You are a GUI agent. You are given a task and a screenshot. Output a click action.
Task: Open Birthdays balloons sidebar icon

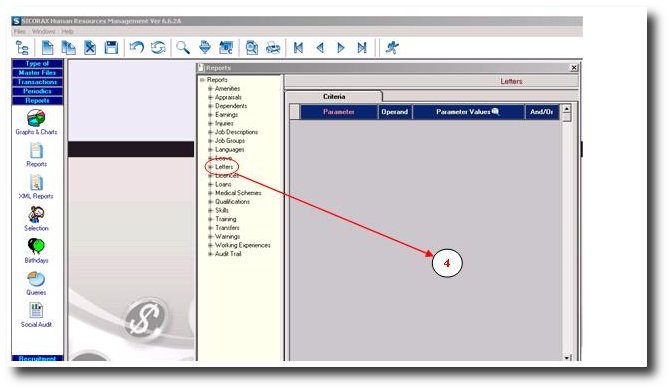(36, 251)
